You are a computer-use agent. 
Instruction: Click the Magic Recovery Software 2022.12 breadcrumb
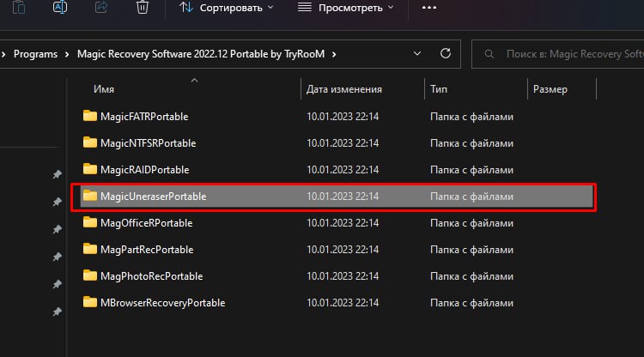coord(201,54)
